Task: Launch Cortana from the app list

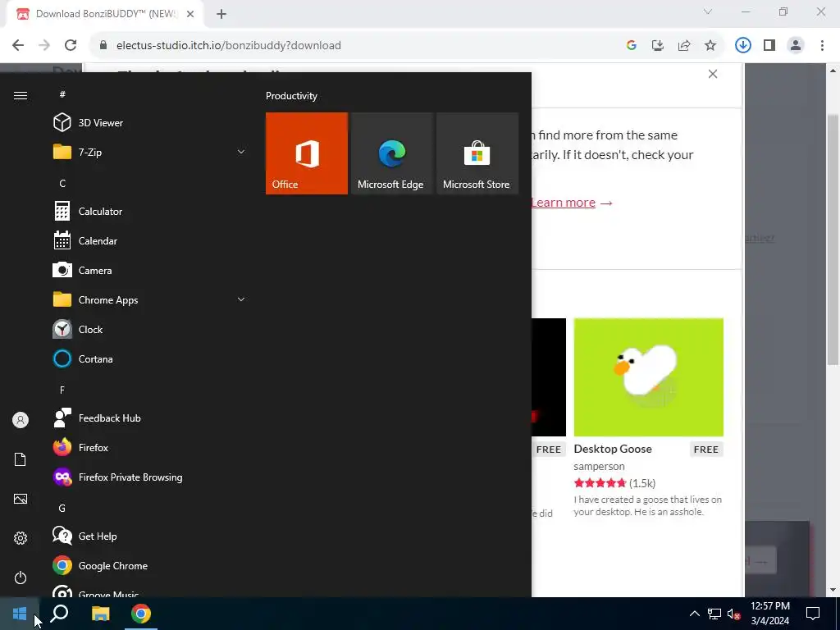Action: click(x=150, y=359)
